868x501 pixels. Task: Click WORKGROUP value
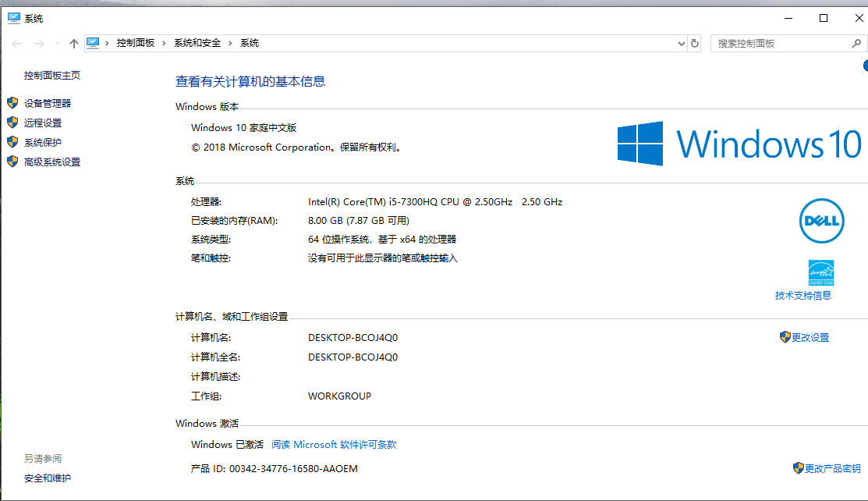340,396
